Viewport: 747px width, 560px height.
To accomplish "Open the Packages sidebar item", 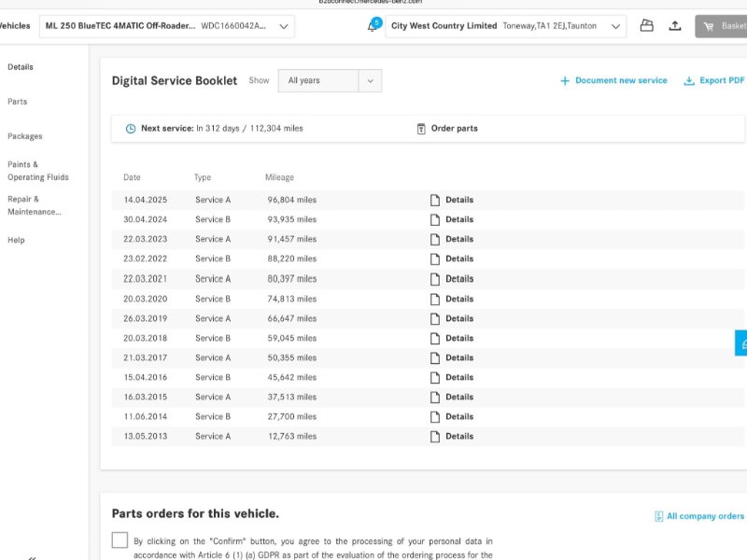I will pyautogui.click(x=25, y=136).
